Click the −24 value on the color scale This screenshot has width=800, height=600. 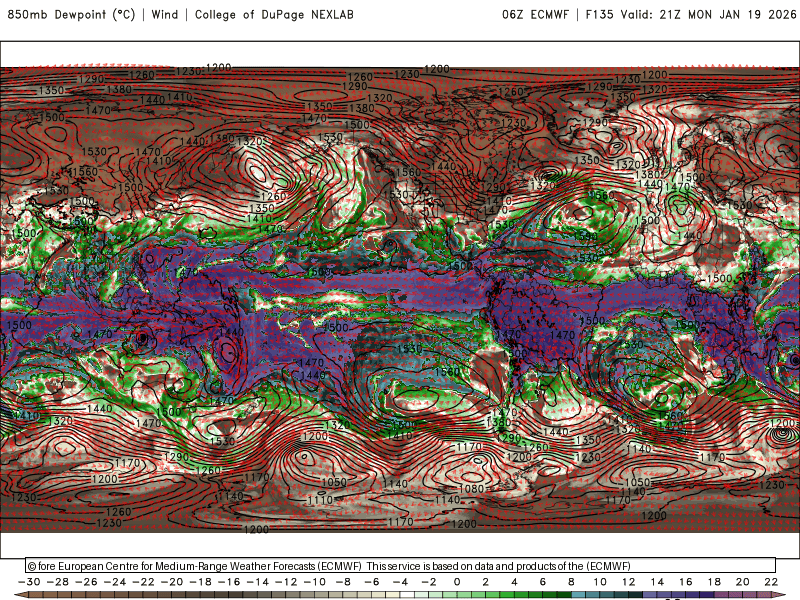(x=115, y=582)
